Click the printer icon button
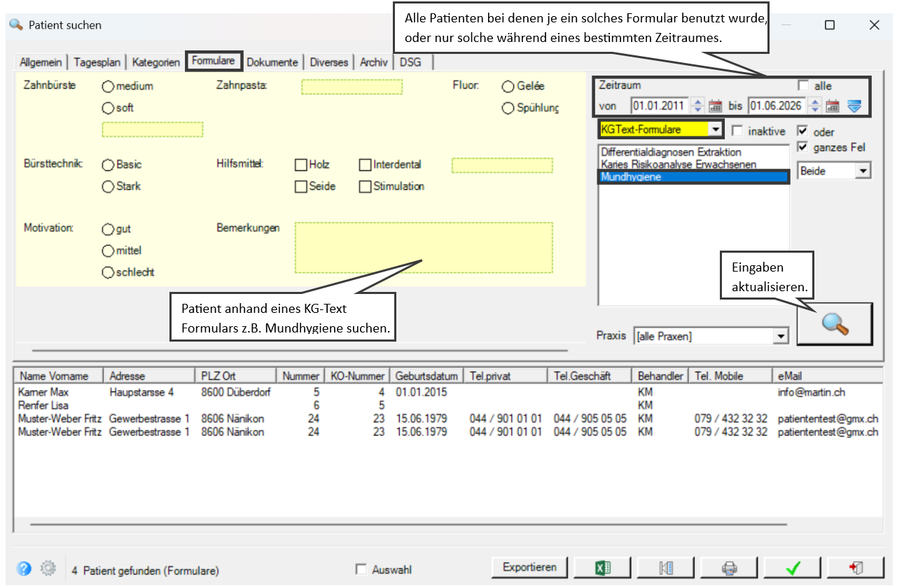The image size is (897, 588). coord(730,568)
